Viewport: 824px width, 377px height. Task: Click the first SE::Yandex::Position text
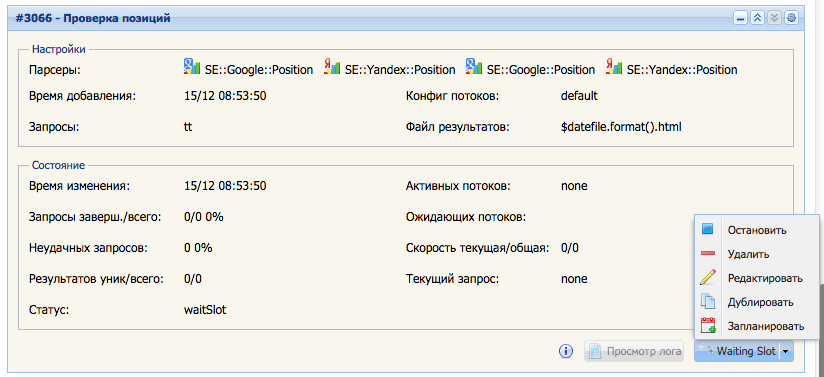click(x=400, y=69)
